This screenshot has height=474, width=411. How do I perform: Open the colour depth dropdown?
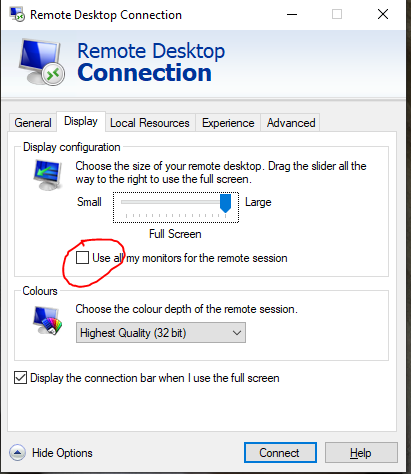(x=161, y=332)
